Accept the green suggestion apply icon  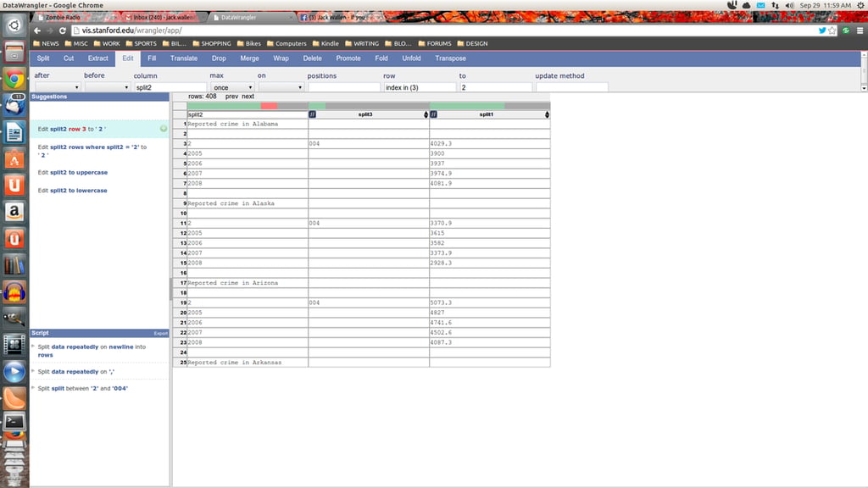164,129
